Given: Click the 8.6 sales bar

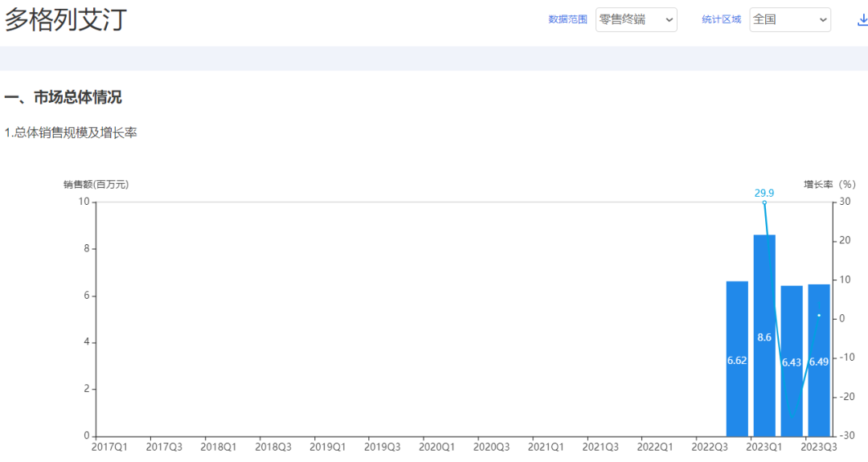Looking at the screenshot, I should [x=764, y=335].
